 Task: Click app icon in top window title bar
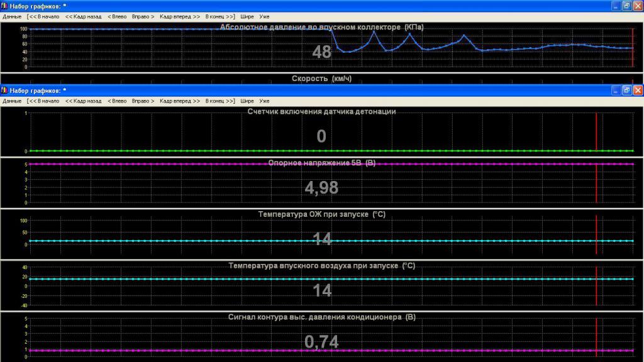pos(5,6)
